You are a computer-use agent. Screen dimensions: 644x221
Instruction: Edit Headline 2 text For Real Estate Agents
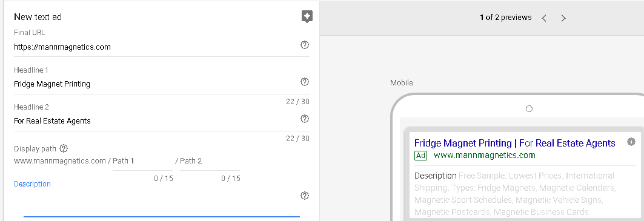[x=156, y=120]
